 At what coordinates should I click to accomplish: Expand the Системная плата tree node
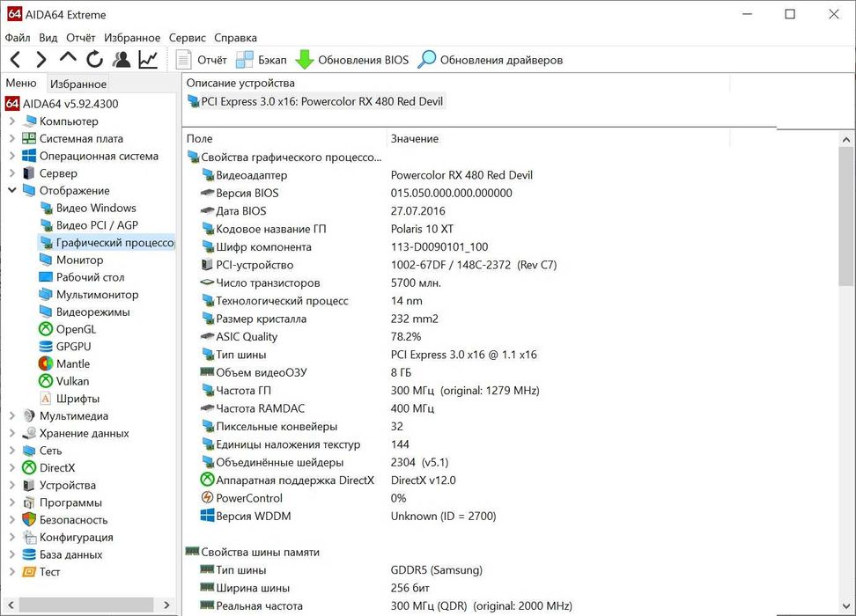tap(12, 138)
